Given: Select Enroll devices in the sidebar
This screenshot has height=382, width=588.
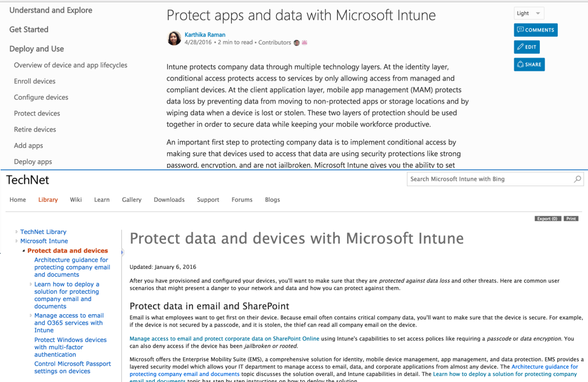Looking at the screenshot, I should 34,81.
